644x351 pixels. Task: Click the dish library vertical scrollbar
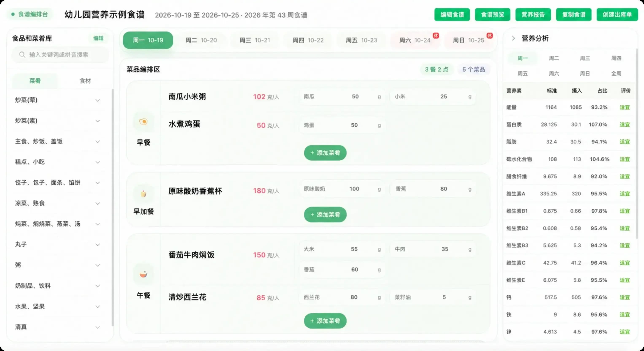[113, 208]
